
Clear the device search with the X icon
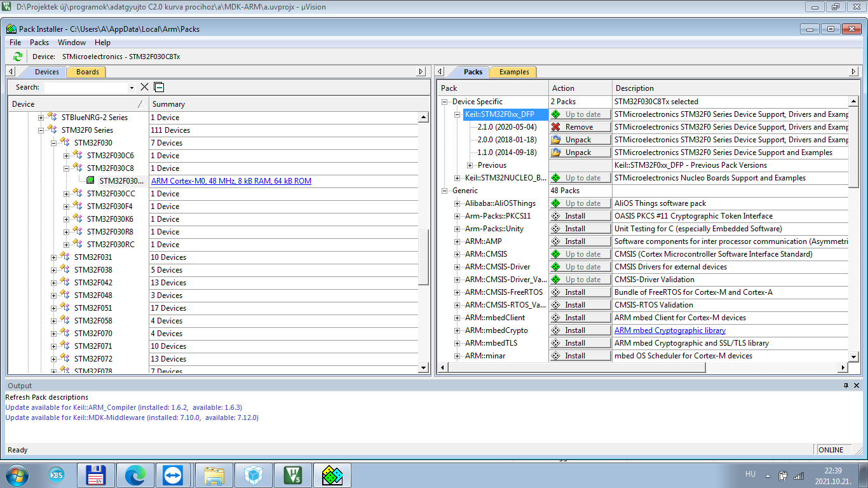point(144,87)
